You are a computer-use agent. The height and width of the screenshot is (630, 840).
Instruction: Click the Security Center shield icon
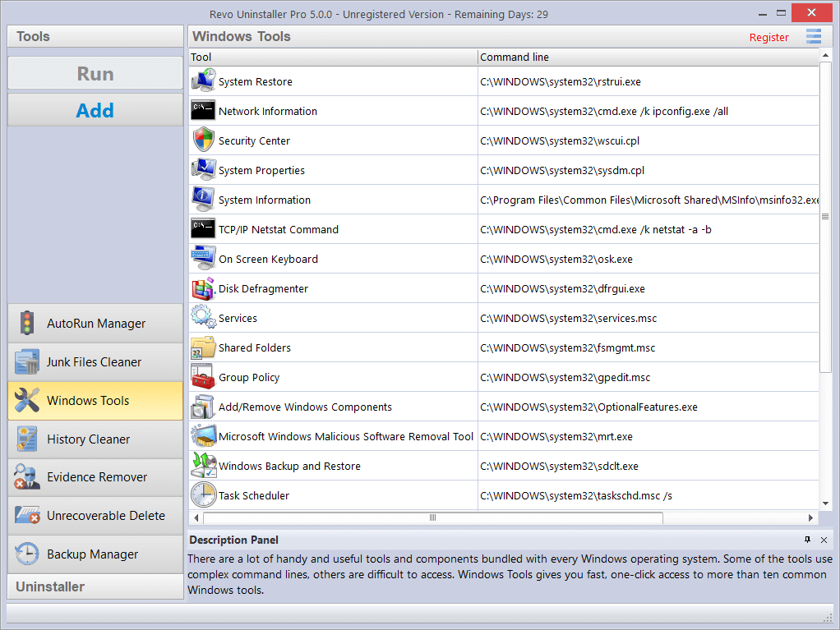pyautogui.click(x=204, y=140)
